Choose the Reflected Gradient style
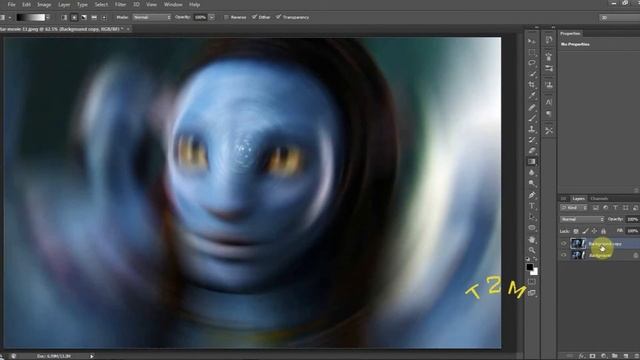The height and width of the screenshot is (360, 640). [94, 18]
